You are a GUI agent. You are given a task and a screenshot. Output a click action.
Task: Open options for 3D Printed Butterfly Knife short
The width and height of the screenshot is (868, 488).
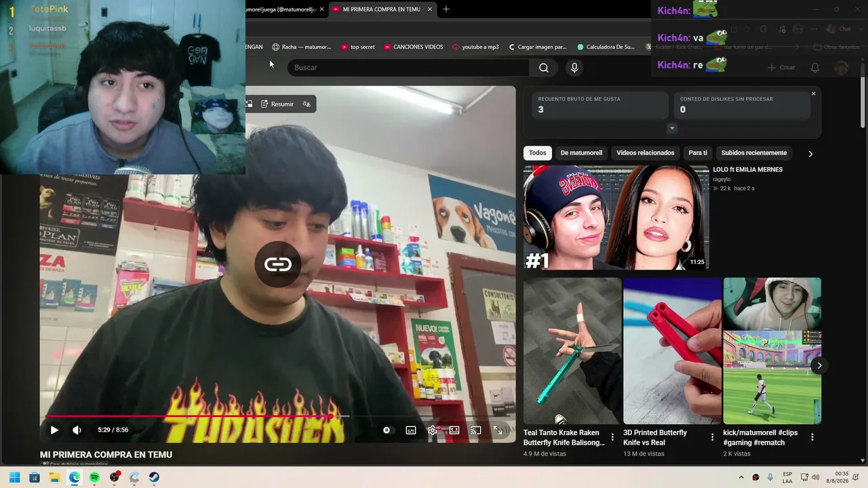point(712,437)
